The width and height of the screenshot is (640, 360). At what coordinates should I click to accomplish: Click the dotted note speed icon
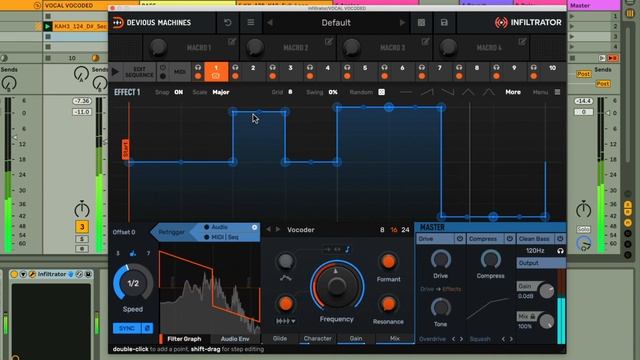click(x=133, y=253)
